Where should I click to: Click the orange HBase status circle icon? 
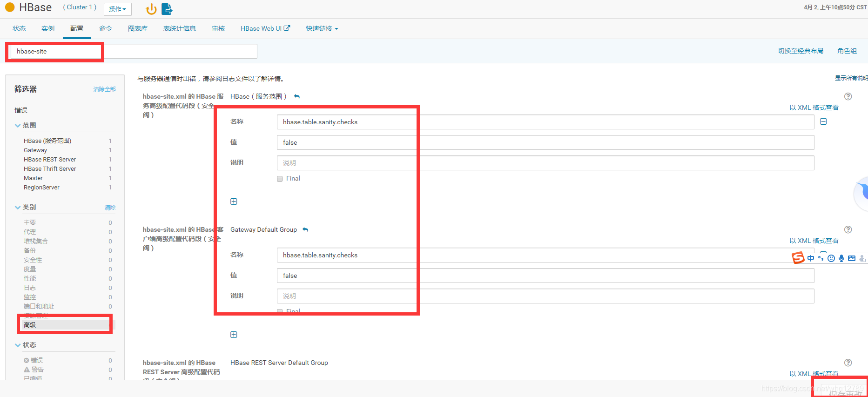click(10, 7)
